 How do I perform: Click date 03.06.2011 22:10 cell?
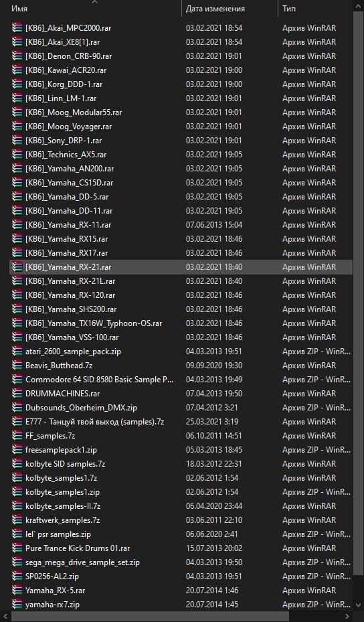[x=214, y=520]
